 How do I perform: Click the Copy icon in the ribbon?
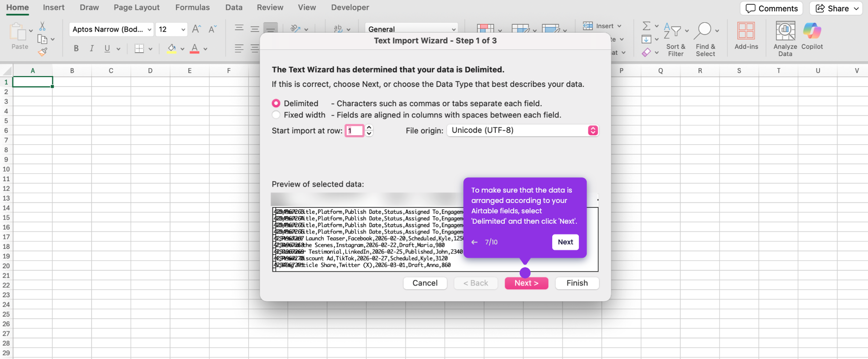point(42,39)
